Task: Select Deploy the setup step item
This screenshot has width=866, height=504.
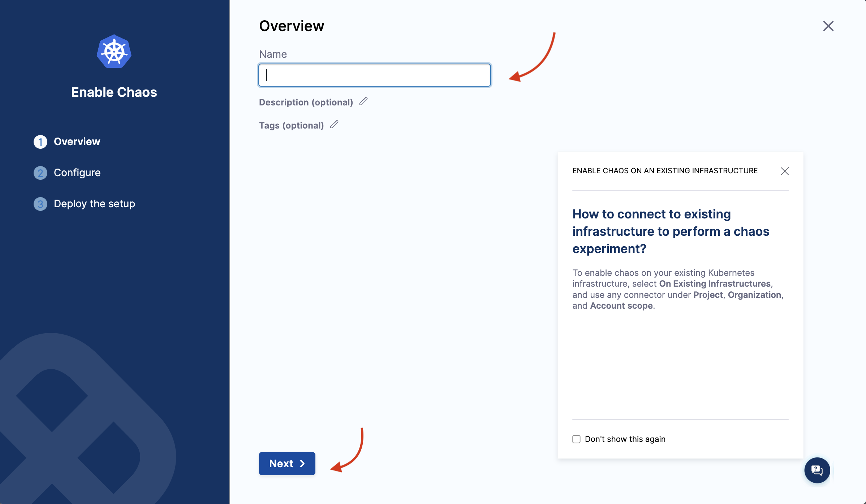Action: pos(94,203)
